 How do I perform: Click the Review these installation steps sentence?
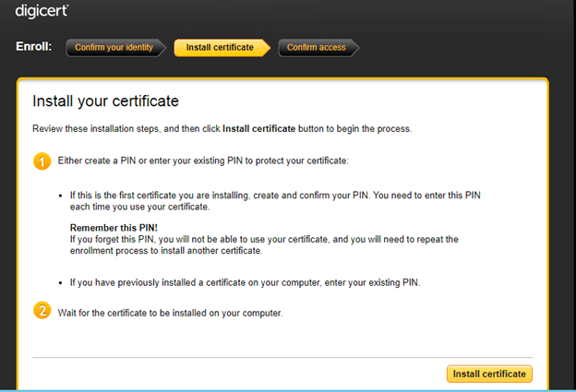point(222,129)
